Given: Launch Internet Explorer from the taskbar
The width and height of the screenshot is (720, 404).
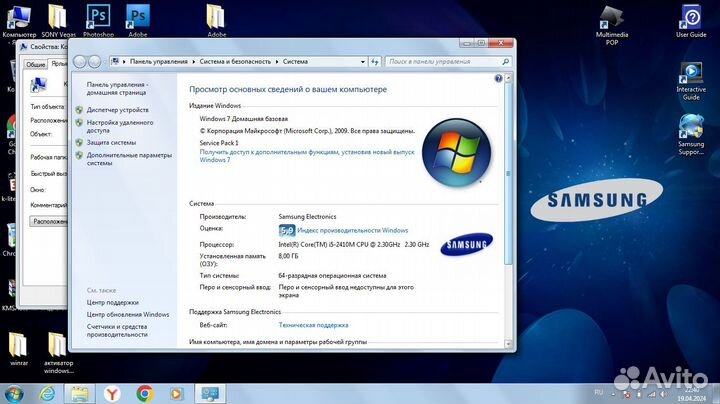Looking at the screenshot, I should [x=47, y=394].
